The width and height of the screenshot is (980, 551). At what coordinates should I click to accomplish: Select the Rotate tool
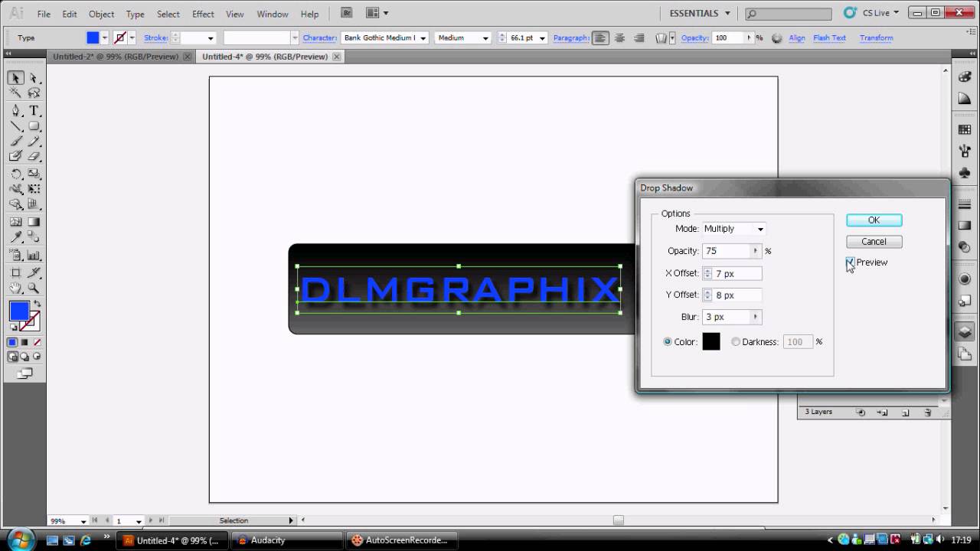click(15, 174)
